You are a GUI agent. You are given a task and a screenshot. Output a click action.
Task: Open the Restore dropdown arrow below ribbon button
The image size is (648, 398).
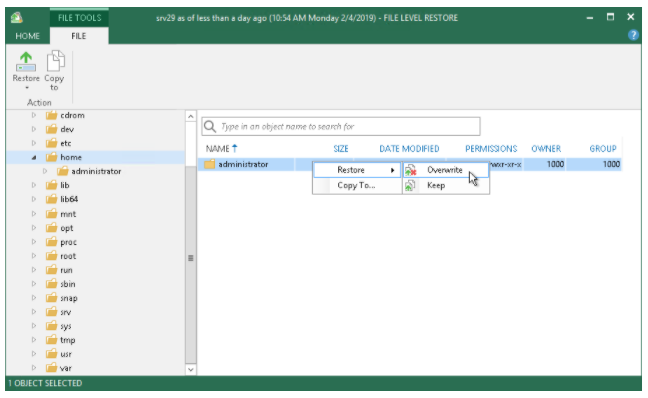click(26, 88)
